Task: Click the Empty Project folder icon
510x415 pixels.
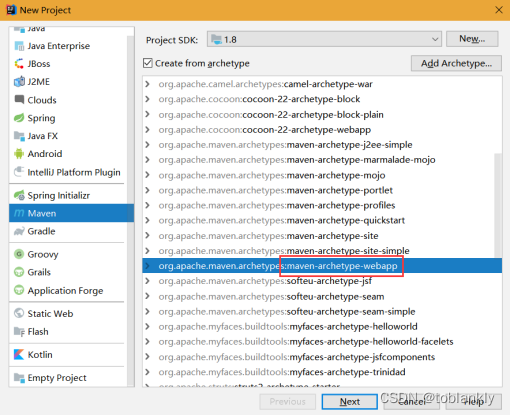Action: [19, 378]
